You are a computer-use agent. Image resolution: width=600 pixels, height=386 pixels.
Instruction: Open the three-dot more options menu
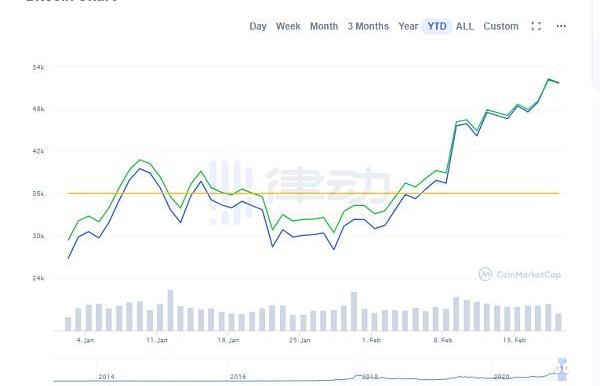pyautogui.click(x=561, y=26)
